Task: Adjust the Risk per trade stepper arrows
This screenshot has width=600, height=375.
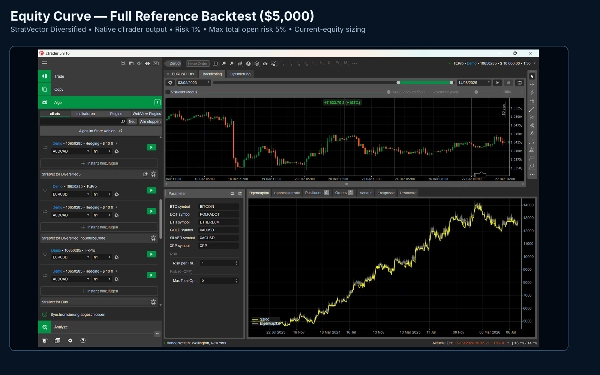Action: 236,263
